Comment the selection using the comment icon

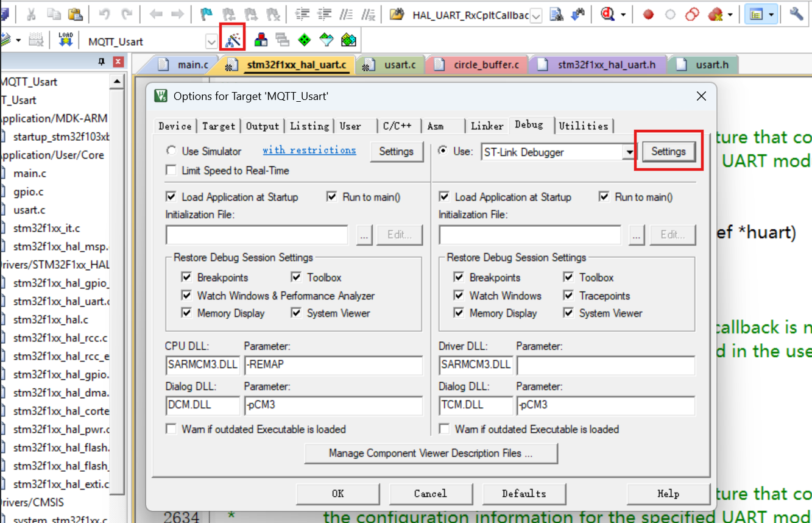tap(346, 14)
